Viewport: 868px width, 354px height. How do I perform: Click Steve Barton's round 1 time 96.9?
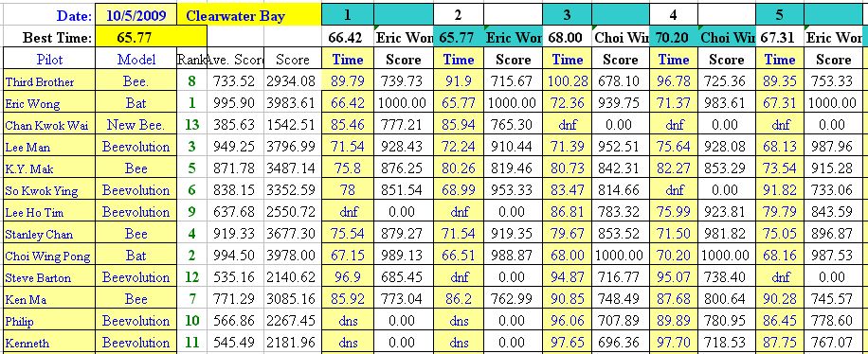347,277
